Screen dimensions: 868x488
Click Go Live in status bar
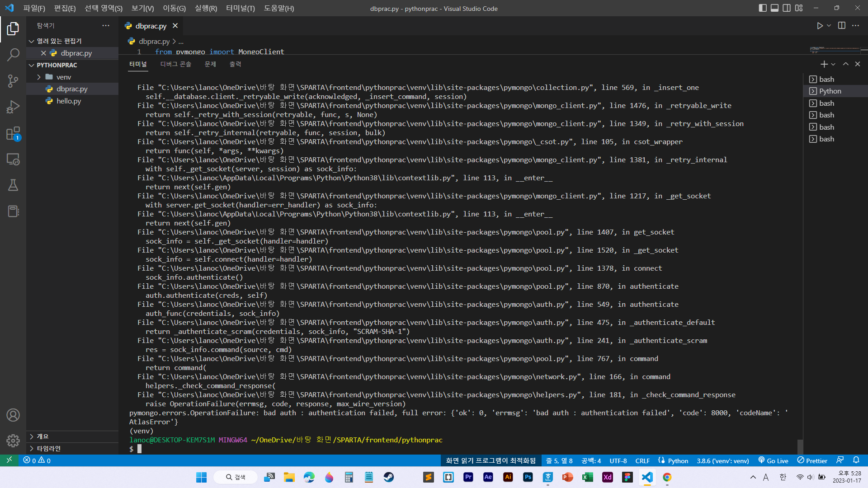pyautogui.click(x=773, y=460)
